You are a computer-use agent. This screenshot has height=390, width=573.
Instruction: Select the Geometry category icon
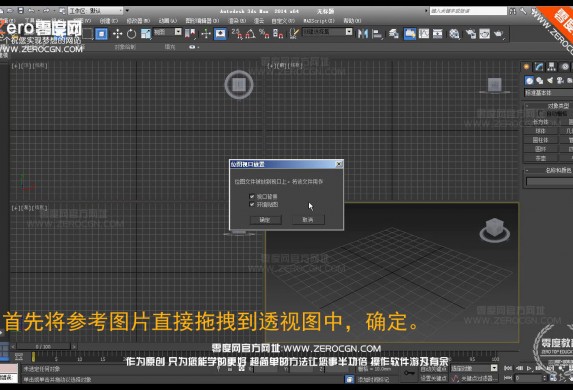pos(529,80)
